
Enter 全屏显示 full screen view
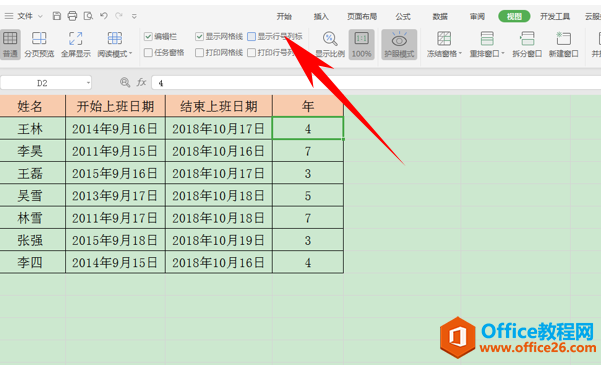pyautogui.click(x=76, y=45)
